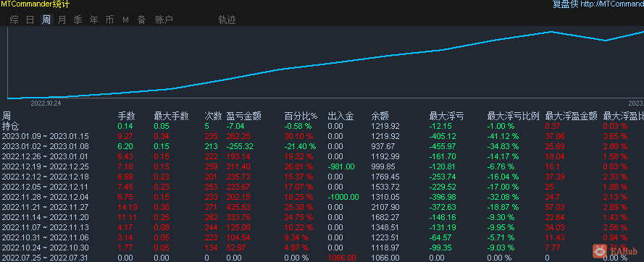Click the -455.97 max floating loss

click(443, 146)
